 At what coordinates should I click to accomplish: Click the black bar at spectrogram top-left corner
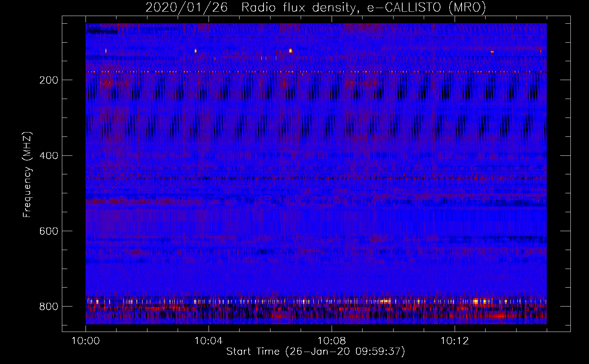(102, 31)
